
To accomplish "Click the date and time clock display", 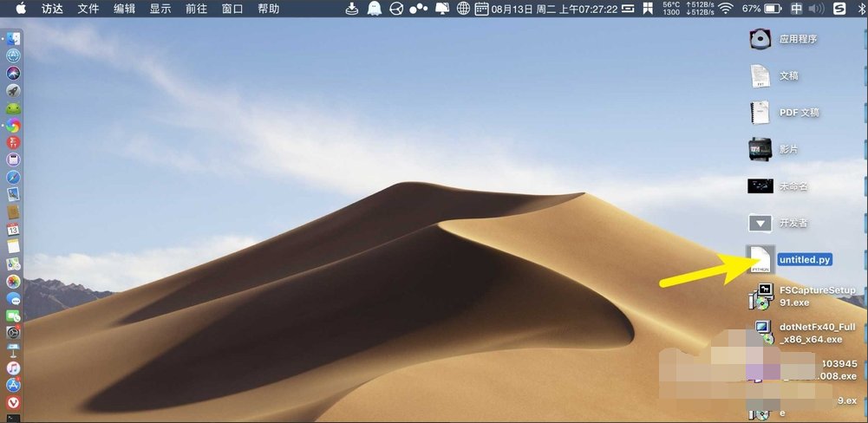I will click(x=555, y=9).
